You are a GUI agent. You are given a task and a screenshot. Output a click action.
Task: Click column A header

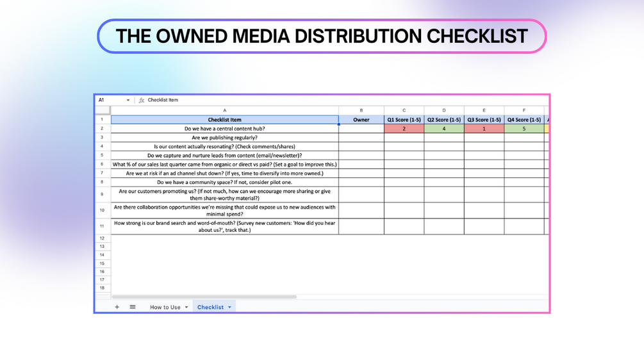225,110
